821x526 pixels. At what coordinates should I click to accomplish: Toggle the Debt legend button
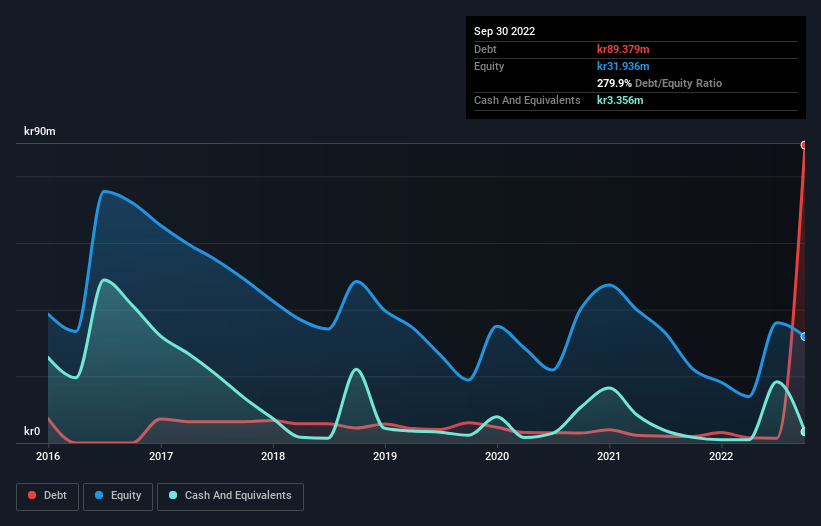pos(47,496)
